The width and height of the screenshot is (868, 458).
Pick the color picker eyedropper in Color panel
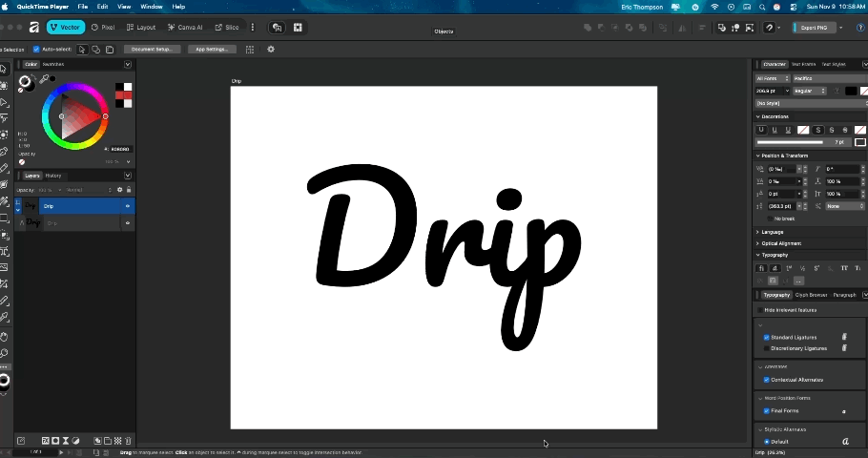pos(44,79)
